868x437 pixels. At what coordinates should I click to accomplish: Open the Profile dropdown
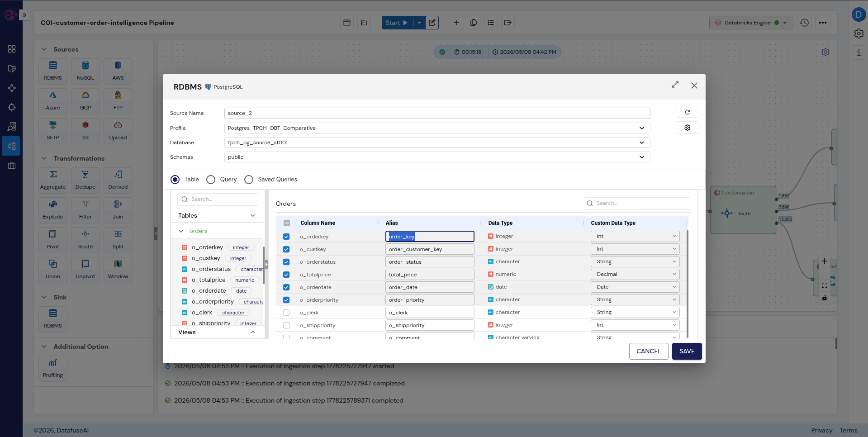point(437,128)
